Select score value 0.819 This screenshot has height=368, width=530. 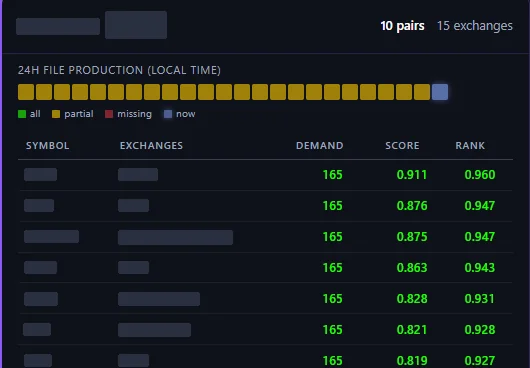point(412,361)
